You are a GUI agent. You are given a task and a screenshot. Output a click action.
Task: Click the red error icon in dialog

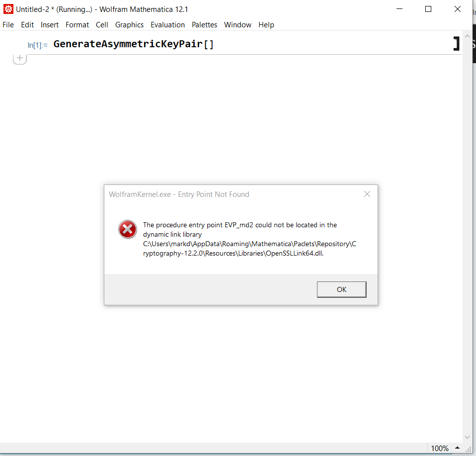point(128,229)
